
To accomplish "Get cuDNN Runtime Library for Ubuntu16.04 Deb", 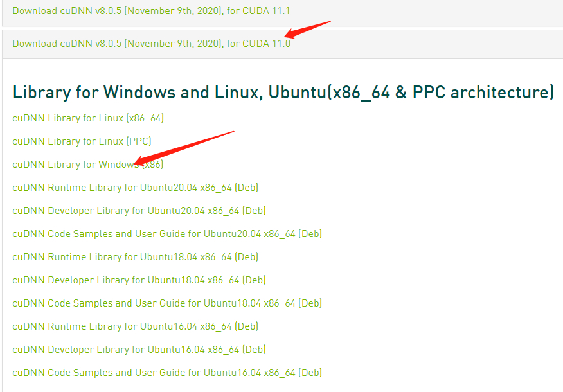I will (136, 326).
